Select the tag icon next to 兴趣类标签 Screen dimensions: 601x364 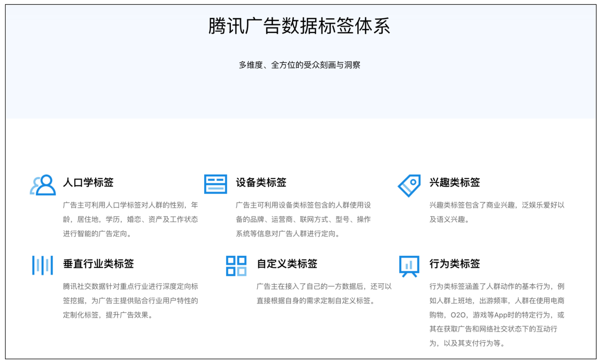coord(409,185)
